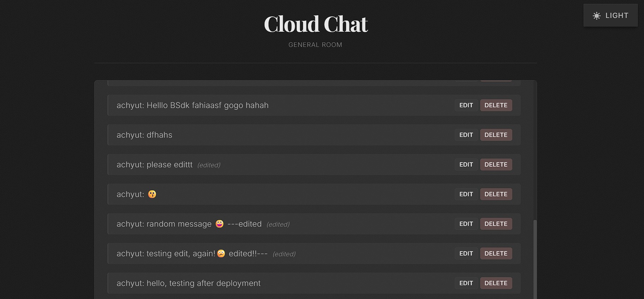Edit the 'please edittt' message
644x299 pixels.
coord(466,164)
